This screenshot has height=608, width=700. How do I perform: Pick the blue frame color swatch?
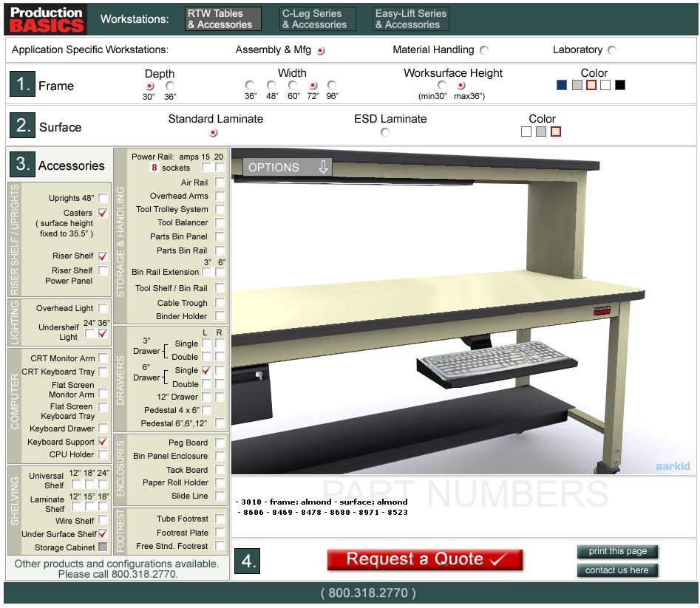point(562,85)
